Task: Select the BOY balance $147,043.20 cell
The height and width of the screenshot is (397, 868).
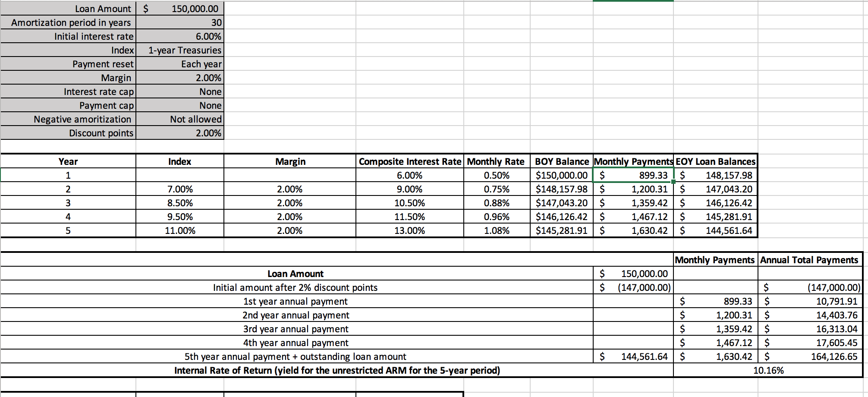Action: click(x=562, y=203)
